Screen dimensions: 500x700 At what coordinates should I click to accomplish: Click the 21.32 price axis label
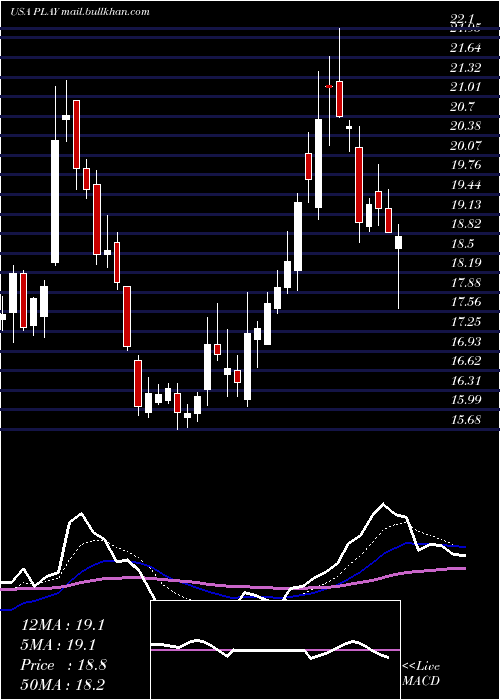(466, 67)
